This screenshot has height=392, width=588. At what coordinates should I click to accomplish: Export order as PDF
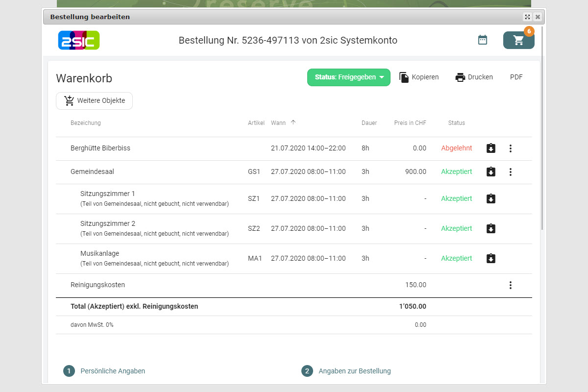[x=516, y=77]
